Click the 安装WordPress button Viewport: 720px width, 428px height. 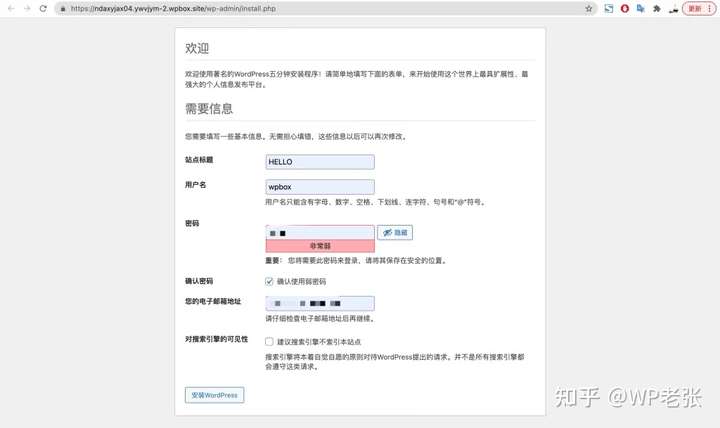click(x=214, y=395)
